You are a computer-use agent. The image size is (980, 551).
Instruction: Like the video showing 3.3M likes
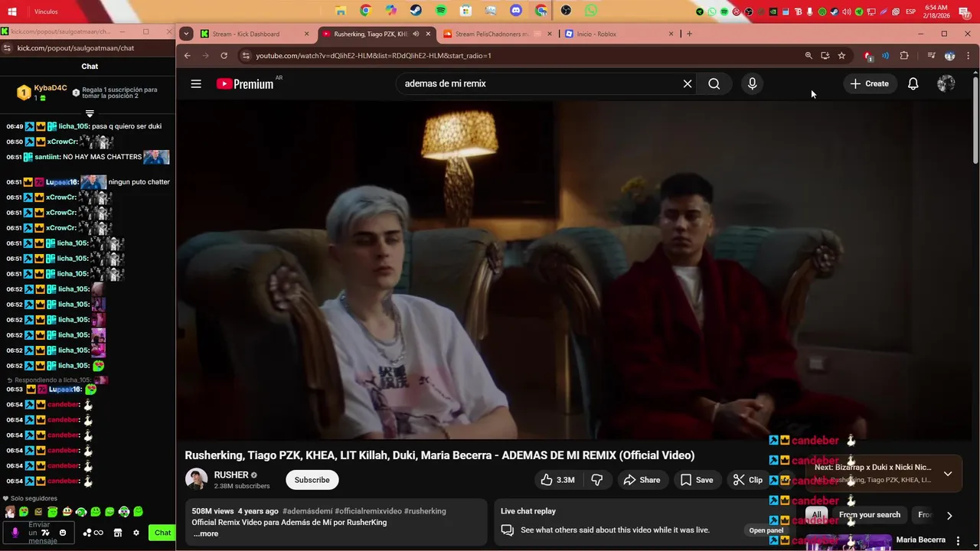point(557,480)
